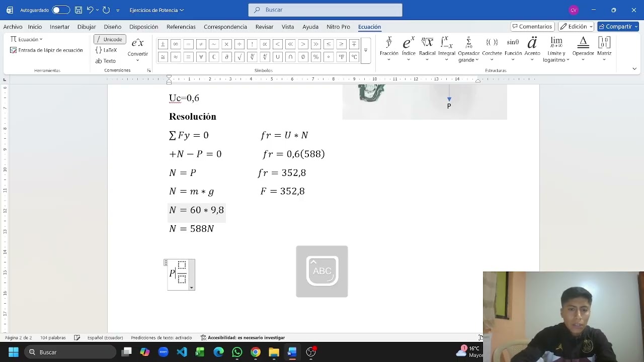Insert the square root symbol
The height and width of the screenshot is (362, 644).
click(x=239, y=57)
